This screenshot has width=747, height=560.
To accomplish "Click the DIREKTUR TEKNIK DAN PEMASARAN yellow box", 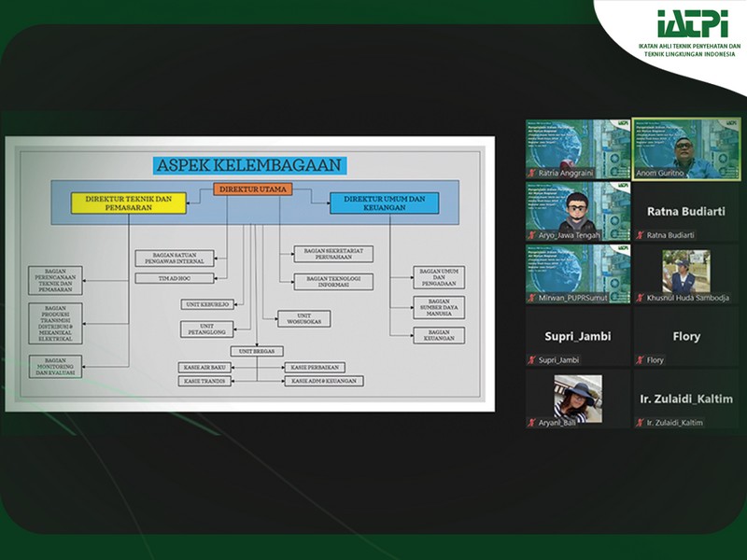I will tap(129, 203).
